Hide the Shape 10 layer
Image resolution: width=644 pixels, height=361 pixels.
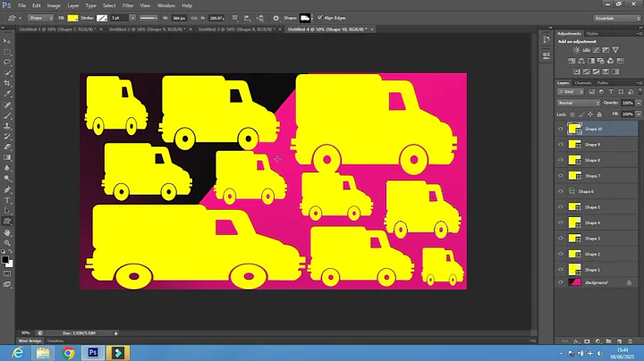[x=561, y=129]
